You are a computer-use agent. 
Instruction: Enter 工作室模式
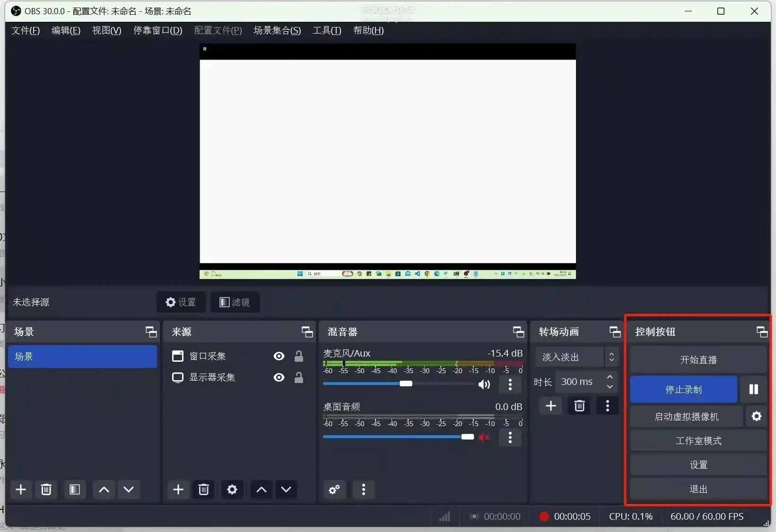point(698,440)
